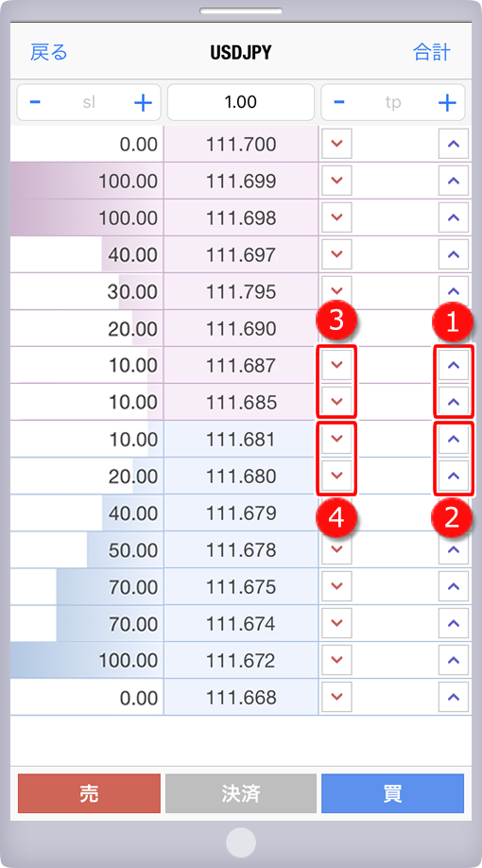This screenshot has height=868, width=482.
Task: Tap the red down arrow at 111.687
Action: tap(336, 365)
